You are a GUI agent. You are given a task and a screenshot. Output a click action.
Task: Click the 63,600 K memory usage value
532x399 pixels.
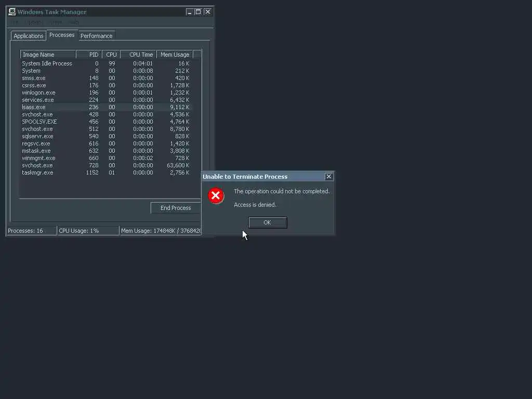tap(178, 166)
